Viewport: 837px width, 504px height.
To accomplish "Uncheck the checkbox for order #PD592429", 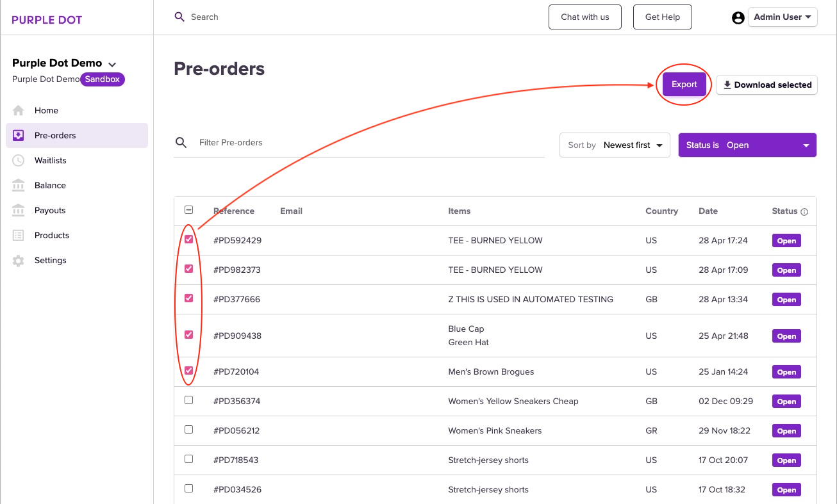I will pyautogui.click(x=188, y=240).
